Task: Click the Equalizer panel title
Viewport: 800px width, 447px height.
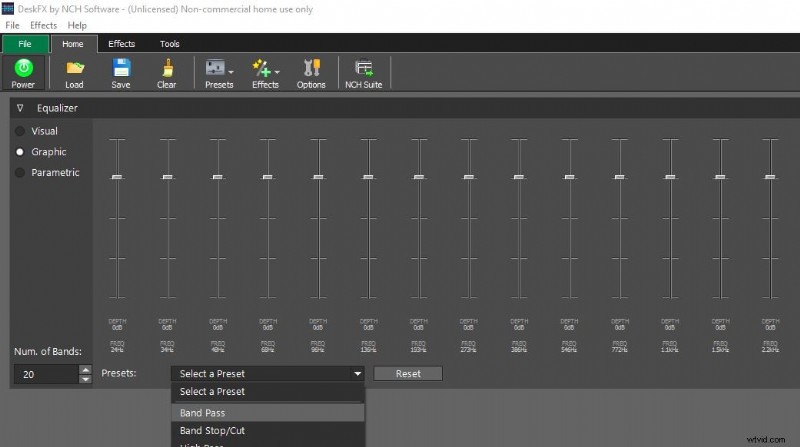Action: 57,108
